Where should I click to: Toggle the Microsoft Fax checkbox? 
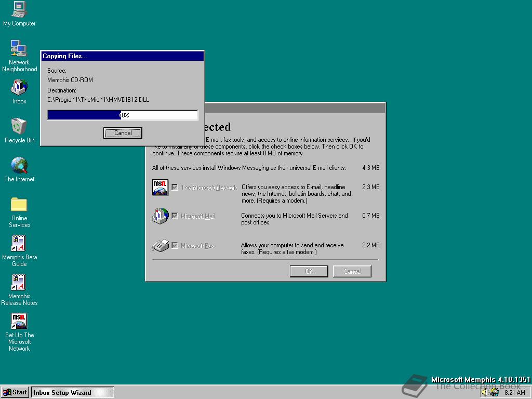pyautogui.click(x=175, y=245)
